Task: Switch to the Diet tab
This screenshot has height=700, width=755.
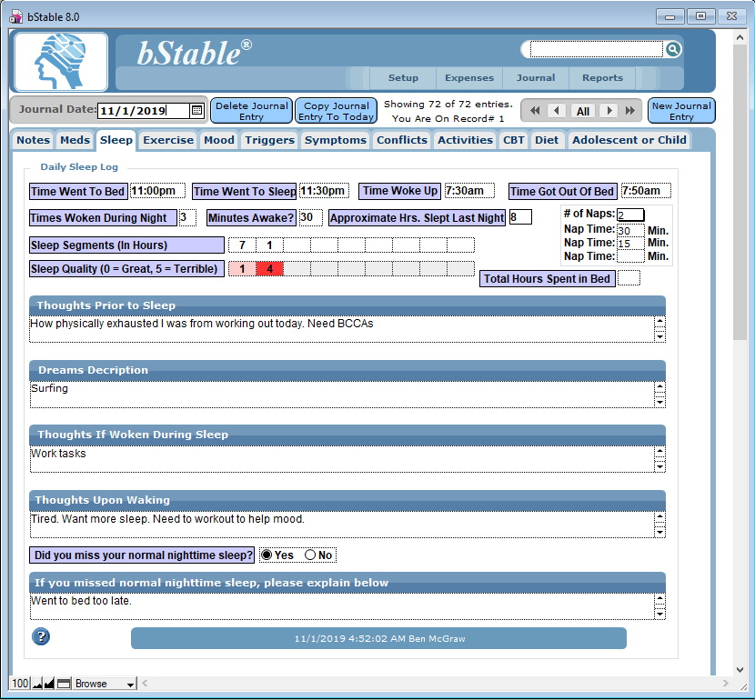Action: [x=547, y=140]
